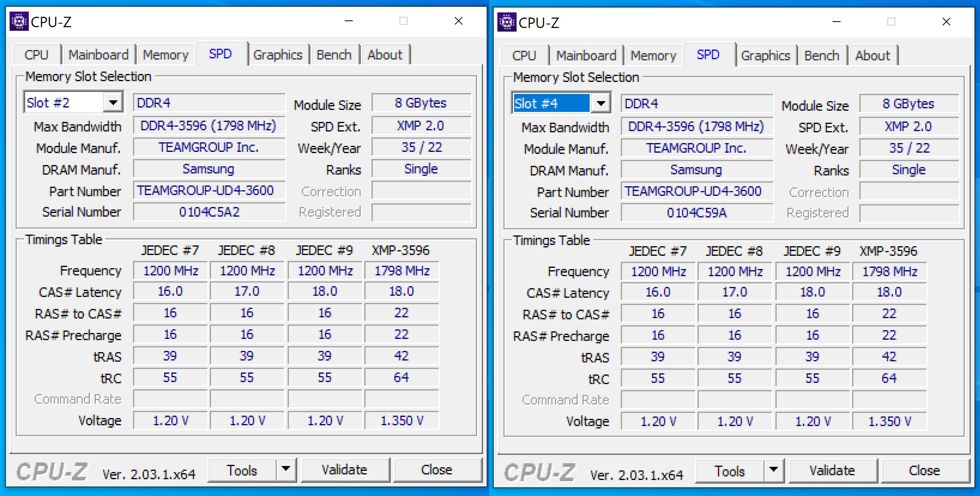This screenshot has height=496, width=980.
Task: Open Graphics tab in left window
Action: (278, 55)
